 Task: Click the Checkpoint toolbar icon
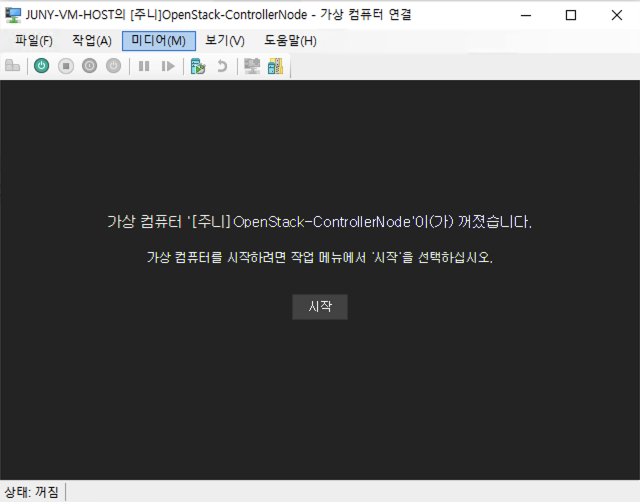[x=198, y=66]
